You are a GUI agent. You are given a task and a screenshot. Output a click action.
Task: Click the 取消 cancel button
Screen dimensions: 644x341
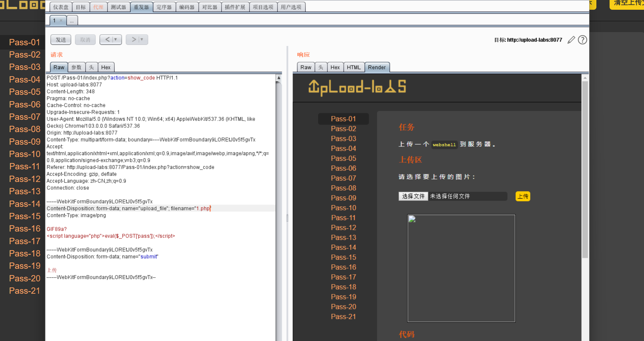(x=85, y=40)
